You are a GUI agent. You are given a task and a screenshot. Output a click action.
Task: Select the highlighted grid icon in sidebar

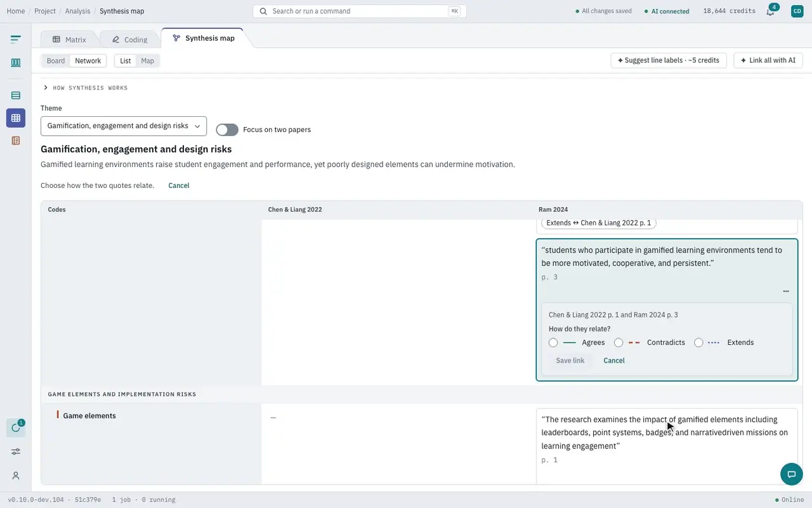coord(16,118)
